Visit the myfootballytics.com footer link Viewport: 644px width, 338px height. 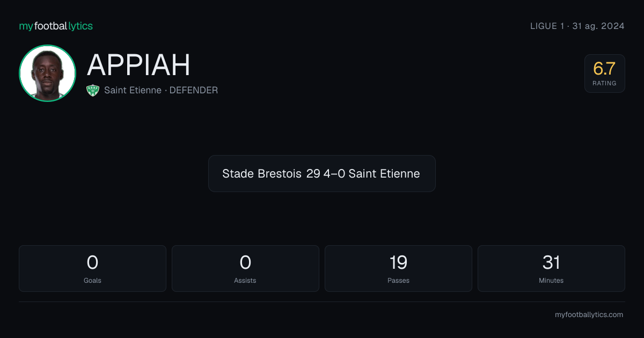[589, 315]
